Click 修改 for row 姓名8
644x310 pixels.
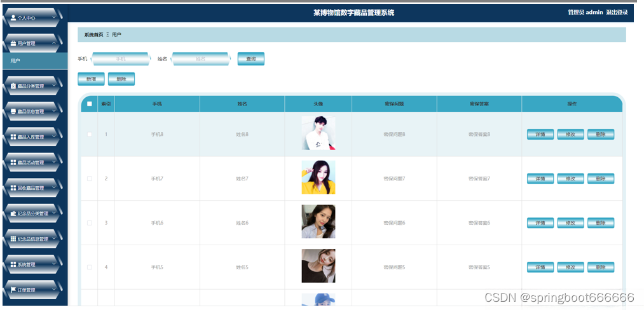tap(570, 134)
